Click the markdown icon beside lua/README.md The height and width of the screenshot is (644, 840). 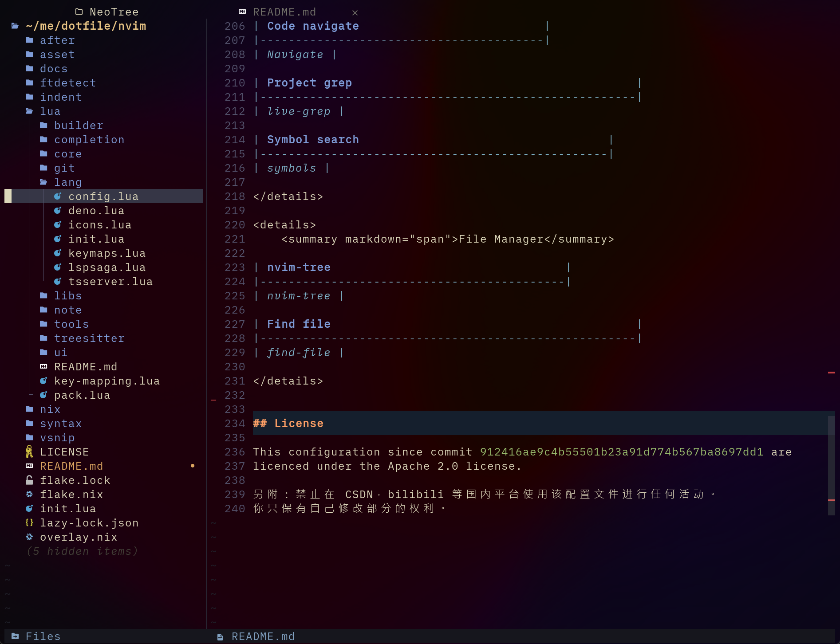click(43, 366)
